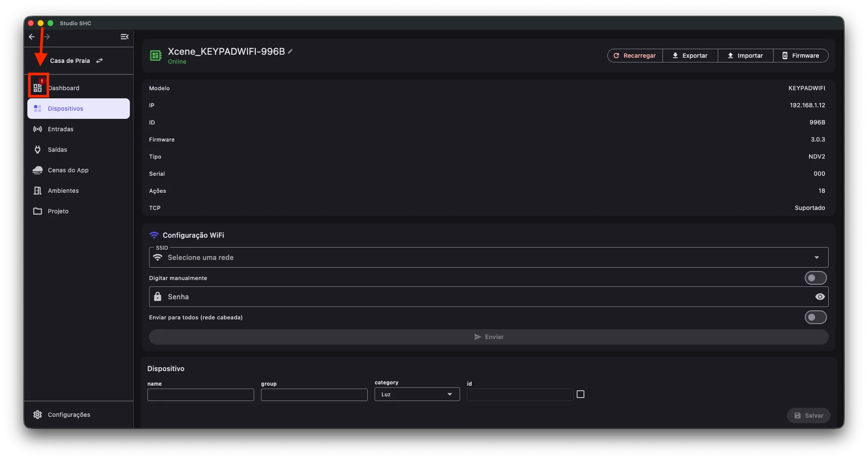Open Projeto folder section
868x460 pixels.
(79, 211)
